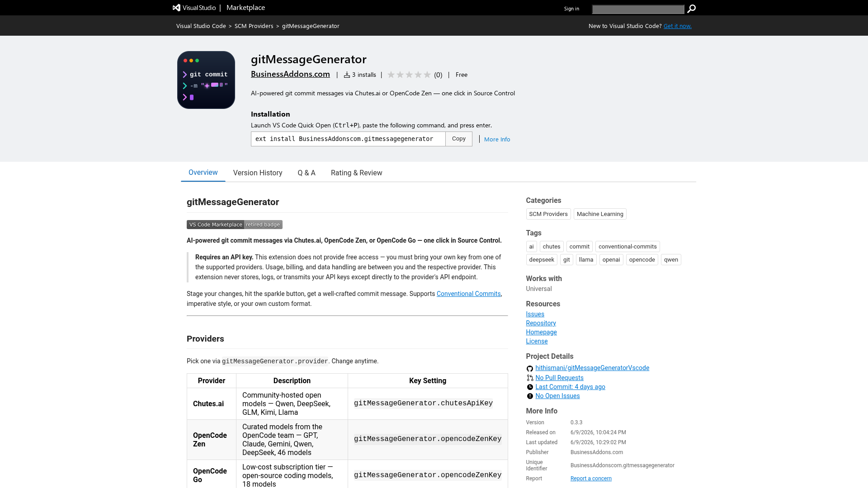Switch to the Version History tab
Image resolution: width=868 pixels, height=488 pixels.
pyautogui.click(x=258, y=173)
